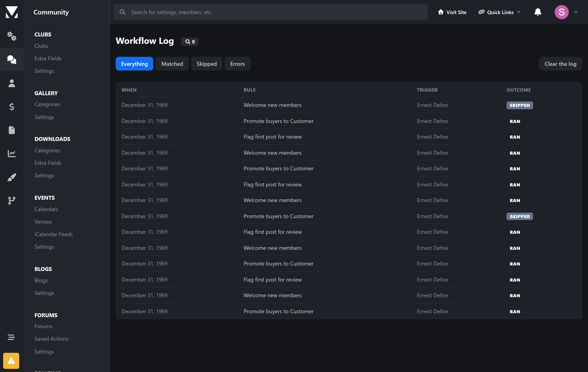Focus the settings and members search field

(x=270, y=12)
